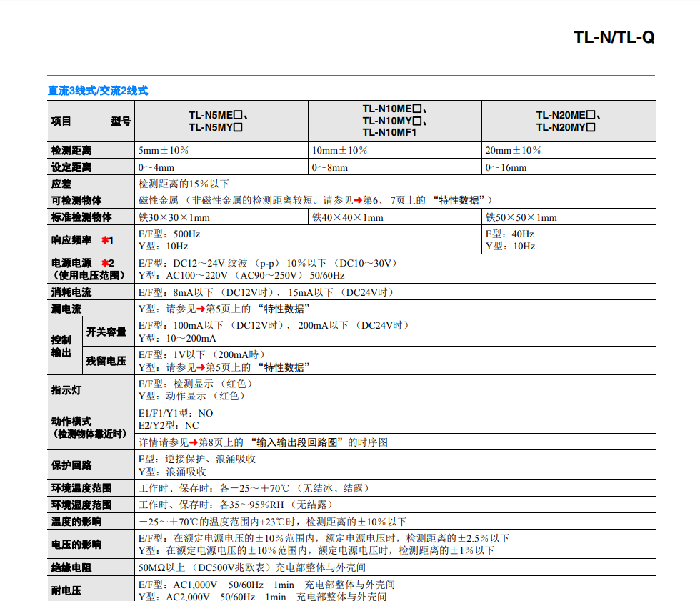Select the 指示灯 row label

[66, 390]
